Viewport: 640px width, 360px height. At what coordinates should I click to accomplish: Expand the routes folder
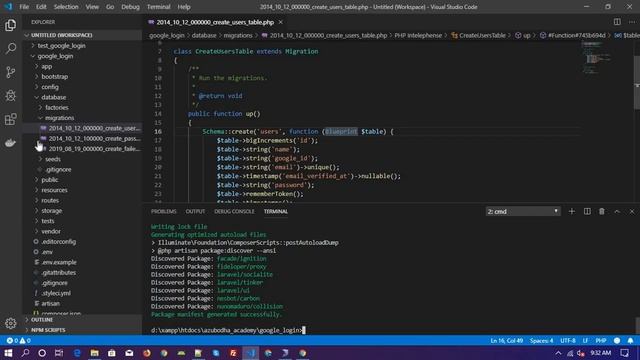coord(82,200)
